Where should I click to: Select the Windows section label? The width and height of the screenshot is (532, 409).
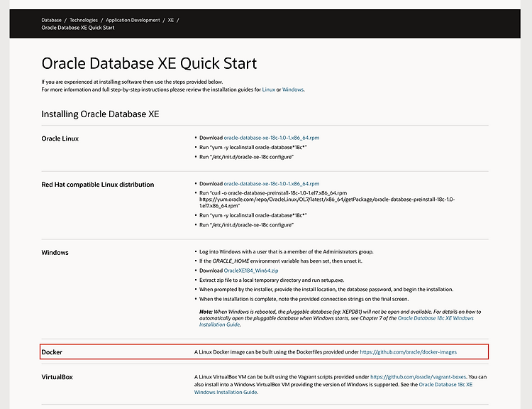click(55, 252)
